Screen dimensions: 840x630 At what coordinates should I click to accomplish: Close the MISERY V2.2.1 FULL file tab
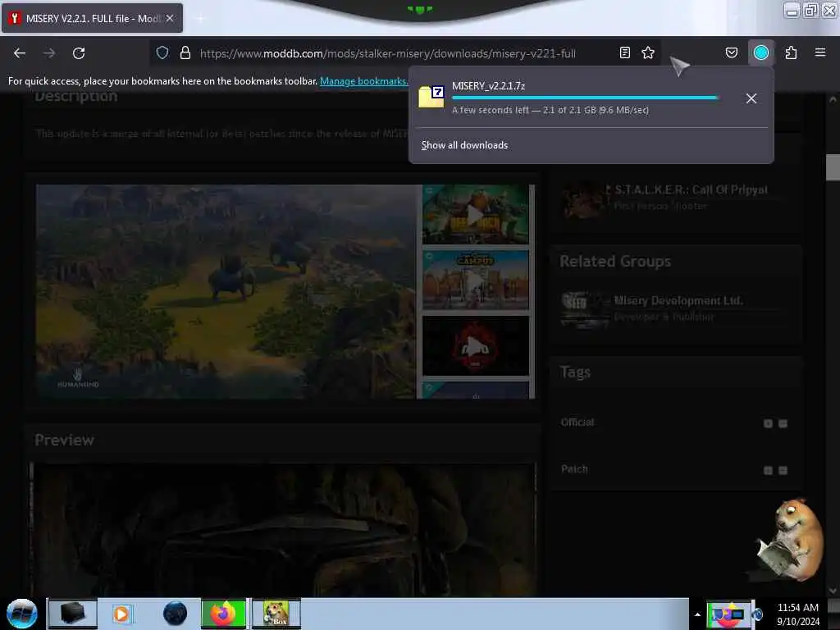click(170, 18)
